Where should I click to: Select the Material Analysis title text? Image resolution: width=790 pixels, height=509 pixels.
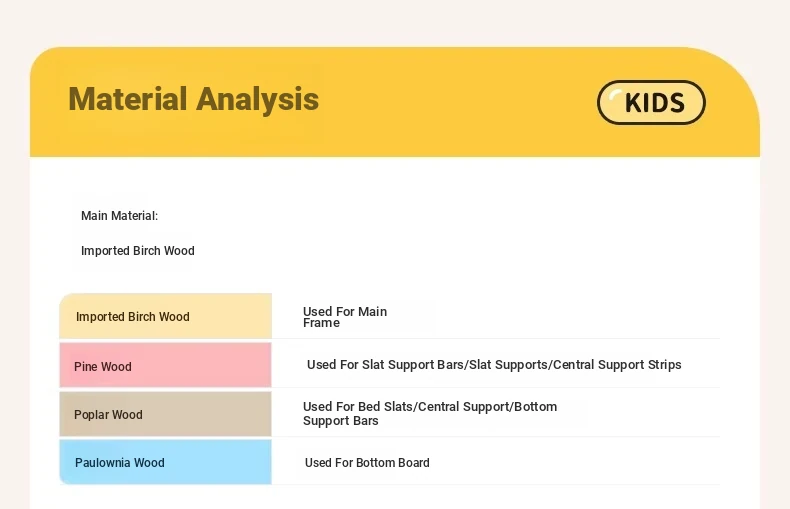click(x=193, y=99)
